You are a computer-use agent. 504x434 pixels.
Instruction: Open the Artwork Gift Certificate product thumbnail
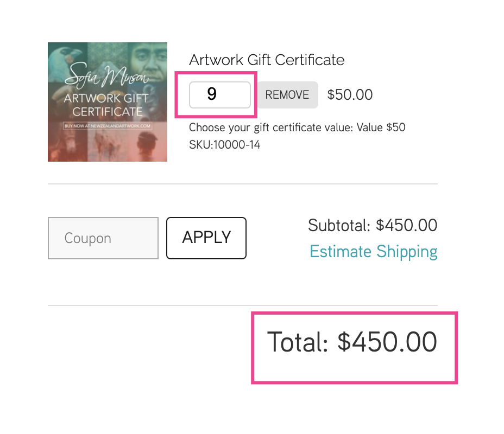pyautogui.click(x=108, y=102)
